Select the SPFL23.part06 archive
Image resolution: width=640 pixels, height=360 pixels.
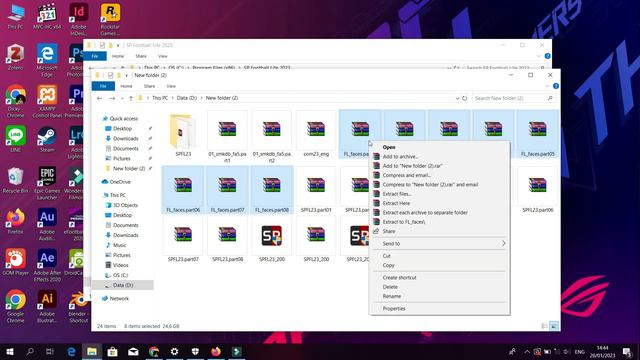[538, 190]
